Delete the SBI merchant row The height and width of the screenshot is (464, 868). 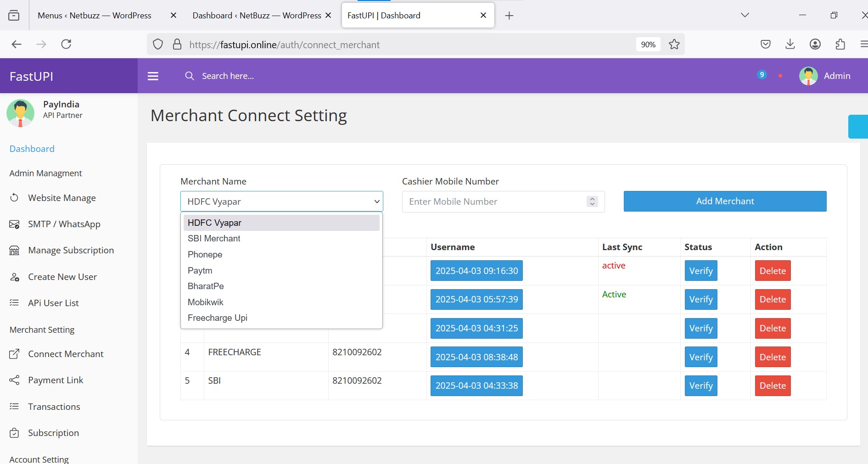772,386
